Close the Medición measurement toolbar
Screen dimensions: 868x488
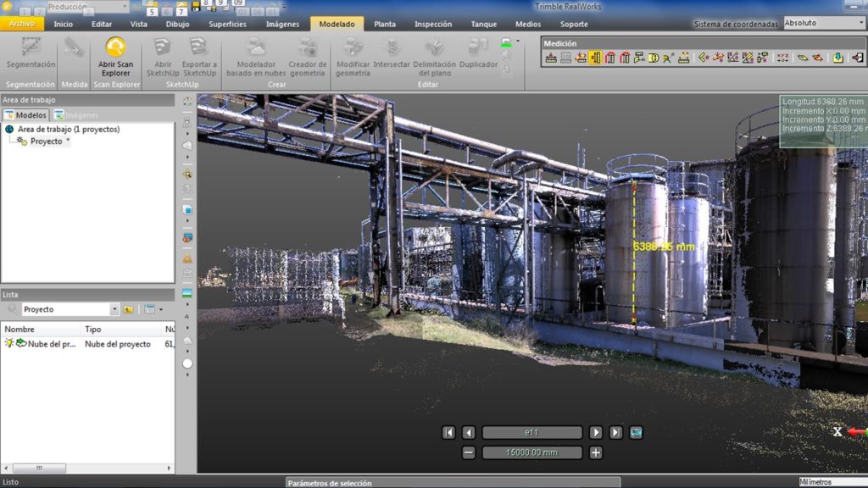[858, 58]
